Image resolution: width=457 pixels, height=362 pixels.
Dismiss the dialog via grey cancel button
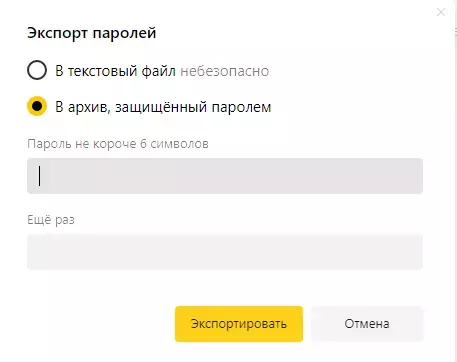pos(367,324)
